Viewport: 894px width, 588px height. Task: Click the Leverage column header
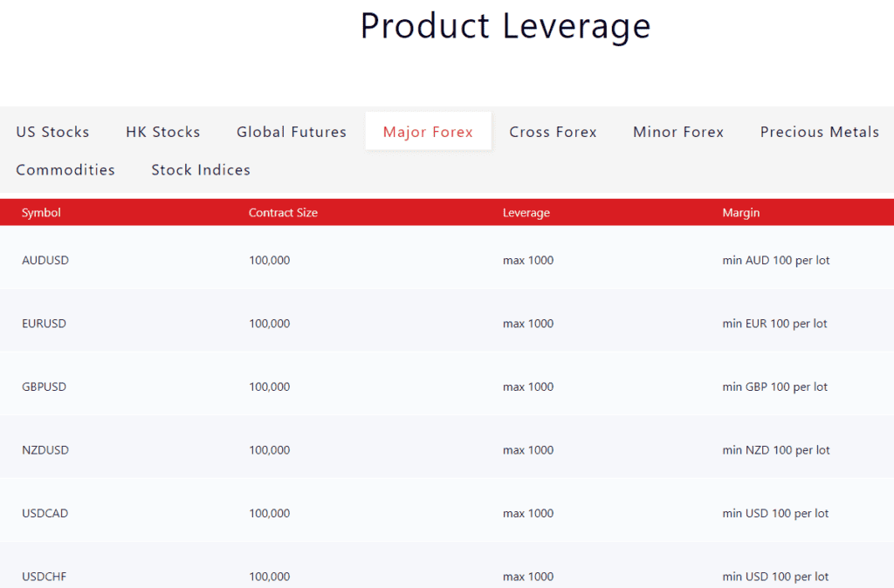coord(526,212)
